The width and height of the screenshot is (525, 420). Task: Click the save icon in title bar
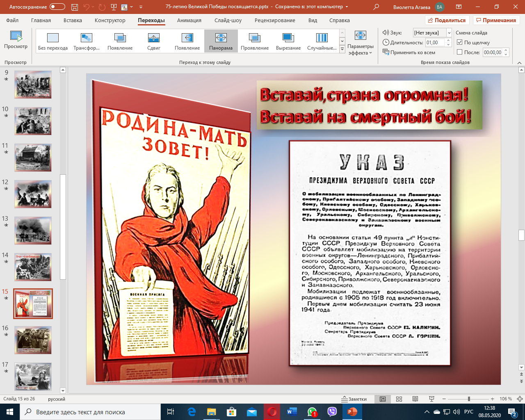74,7
